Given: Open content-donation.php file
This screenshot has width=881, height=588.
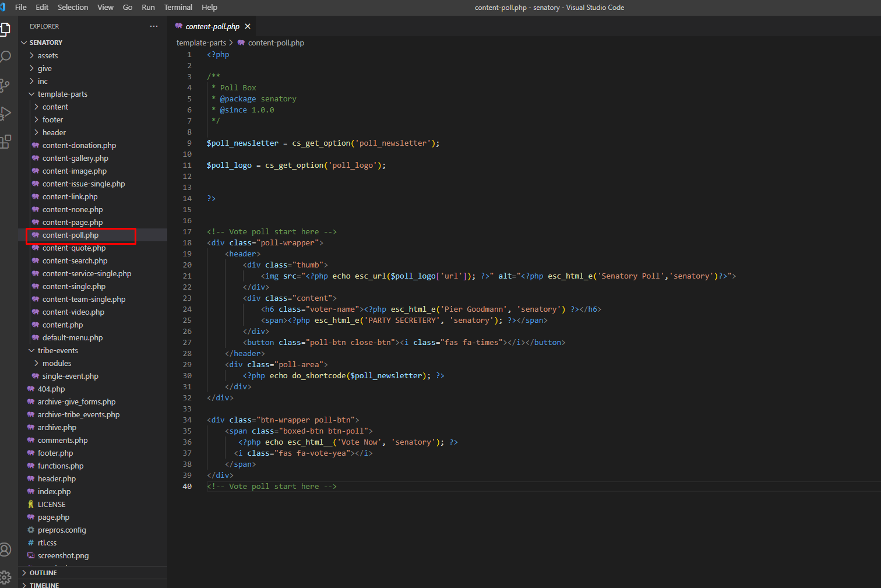Looking at the screenshot, I should pyautogui.click(x=93, y=145).
